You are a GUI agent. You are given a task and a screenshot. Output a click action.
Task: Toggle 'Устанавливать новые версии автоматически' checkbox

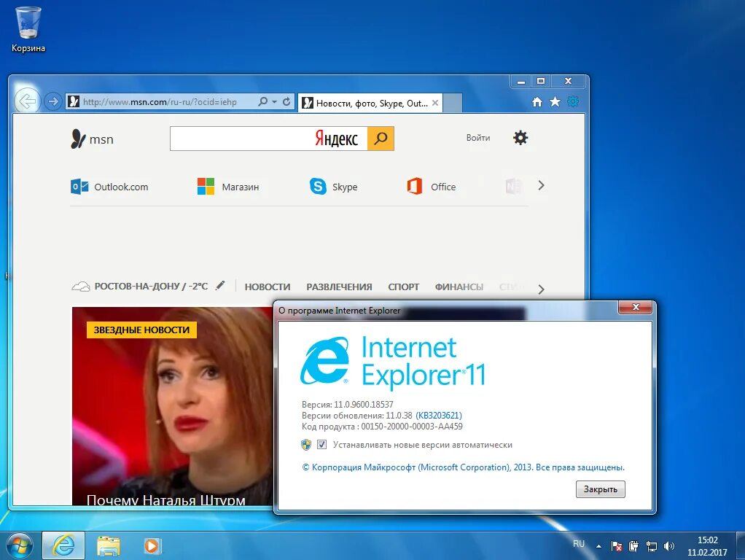pyautogui.click(x=321, y=445)
